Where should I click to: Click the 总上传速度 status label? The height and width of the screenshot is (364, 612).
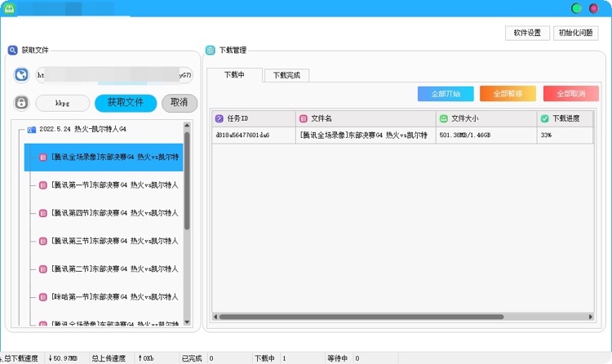click(x=109, y=358)
